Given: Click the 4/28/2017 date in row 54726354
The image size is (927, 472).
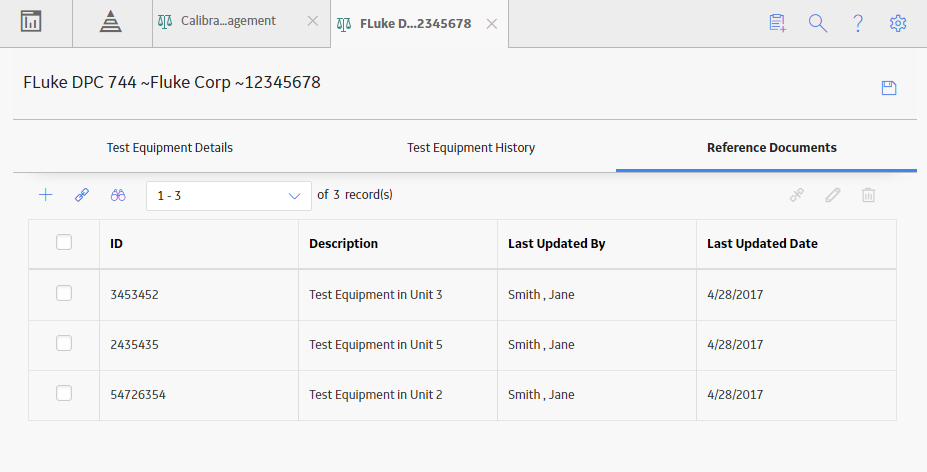Looking at the screenshot, I should pyautogui.click(x=735, y=395).
